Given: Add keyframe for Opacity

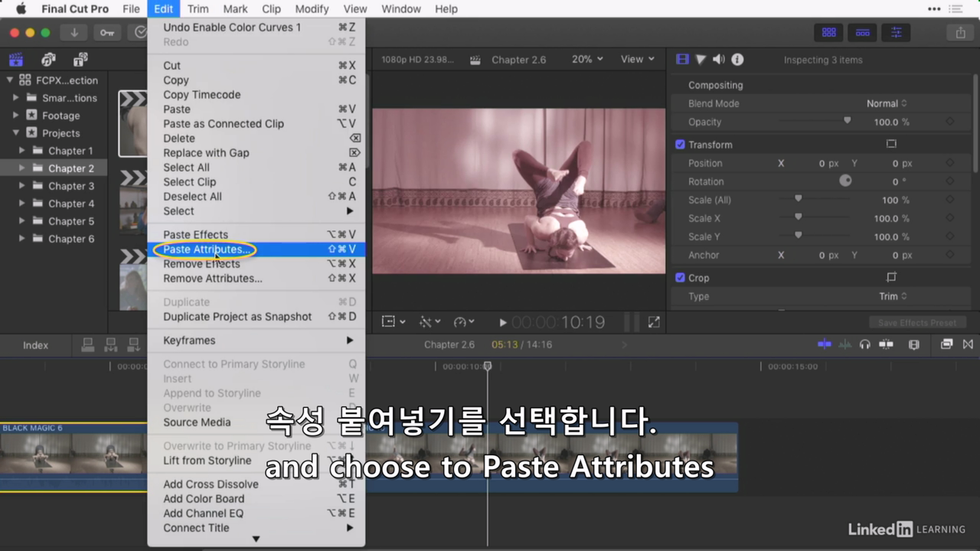Looking at the screenshot, I should pos(949,122).
